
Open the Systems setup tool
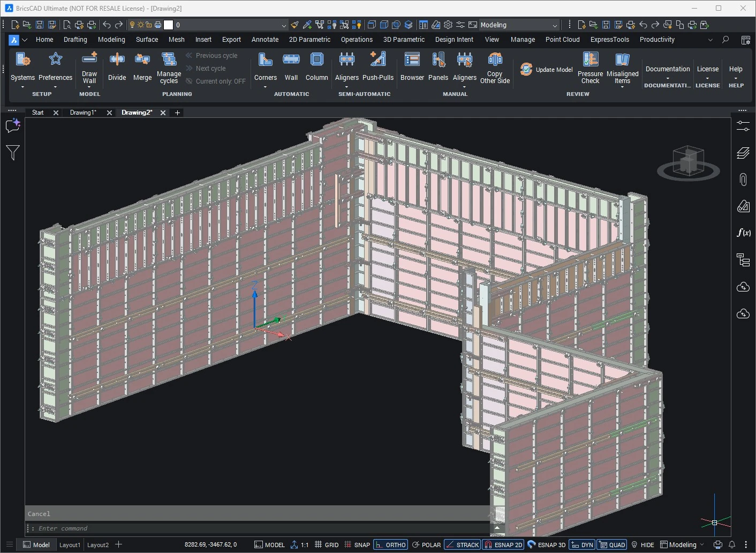click(22, 67)
